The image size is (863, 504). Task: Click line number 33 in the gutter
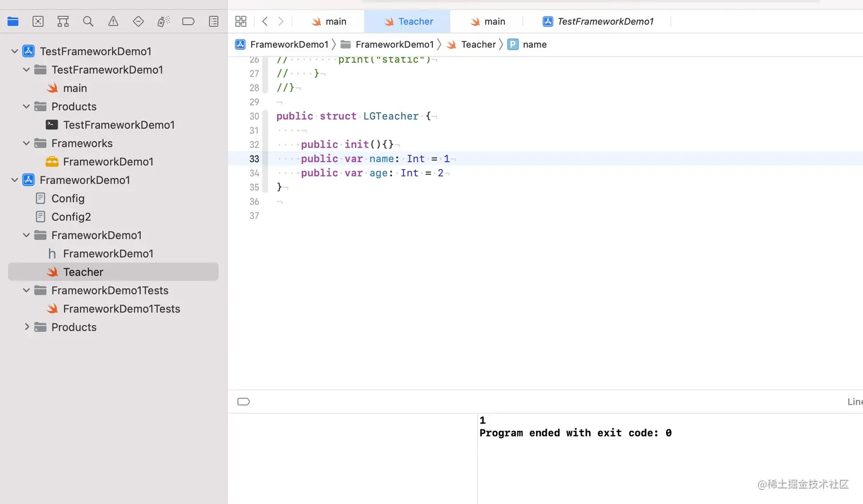tap(254, 159)
